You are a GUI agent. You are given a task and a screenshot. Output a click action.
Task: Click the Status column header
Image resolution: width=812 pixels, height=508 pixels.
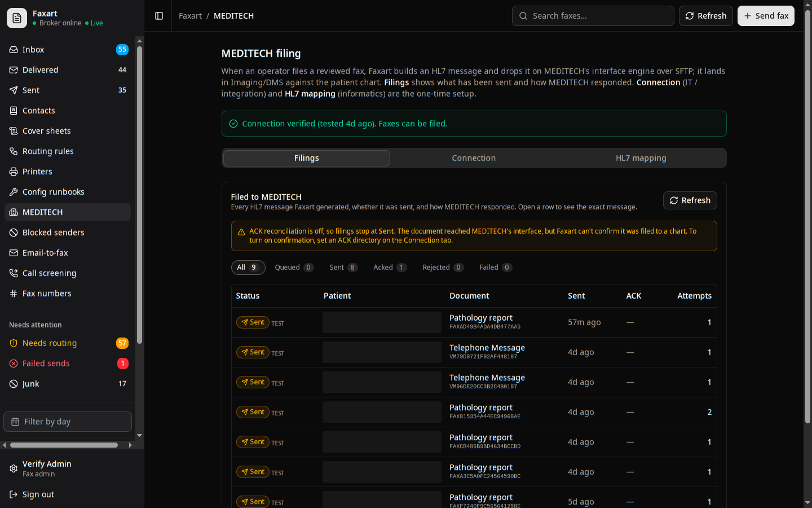tap(248, 296)
